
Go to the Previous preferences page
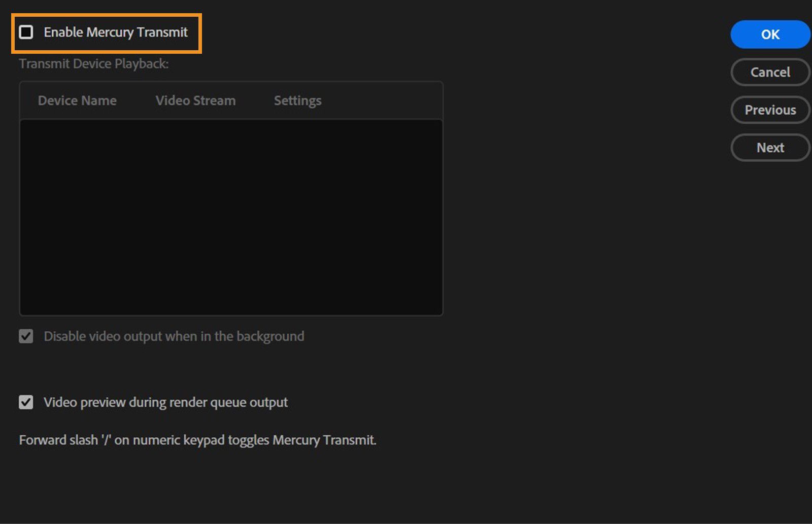tap(770, 110)
